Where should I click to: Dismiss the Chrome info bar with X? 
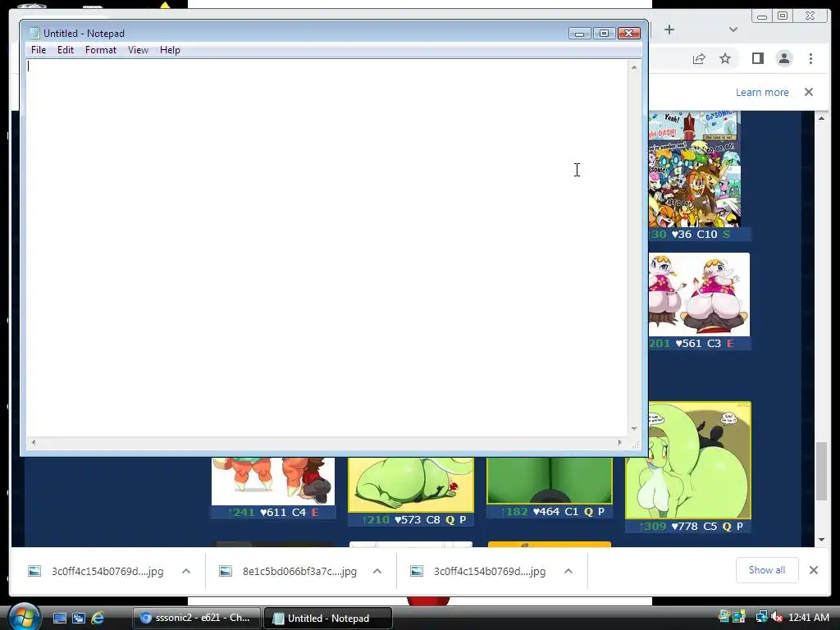(809, 92)
